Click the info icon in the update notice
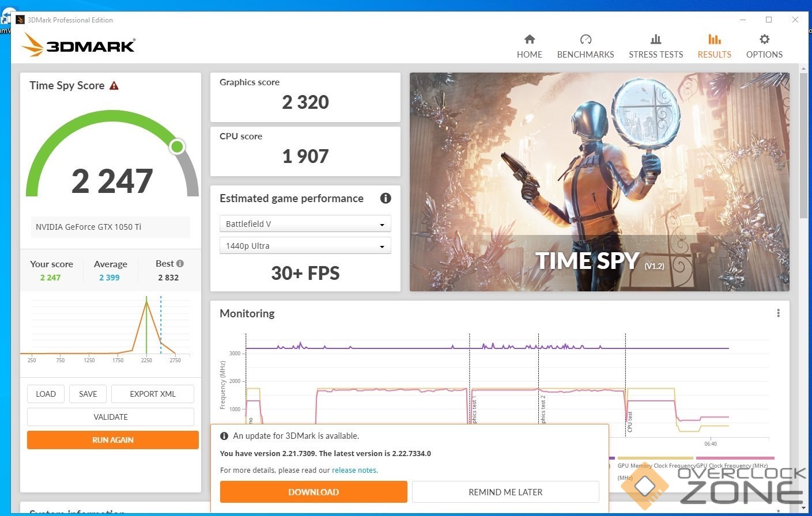Viewport: 812px width, 516px height. 224,436
